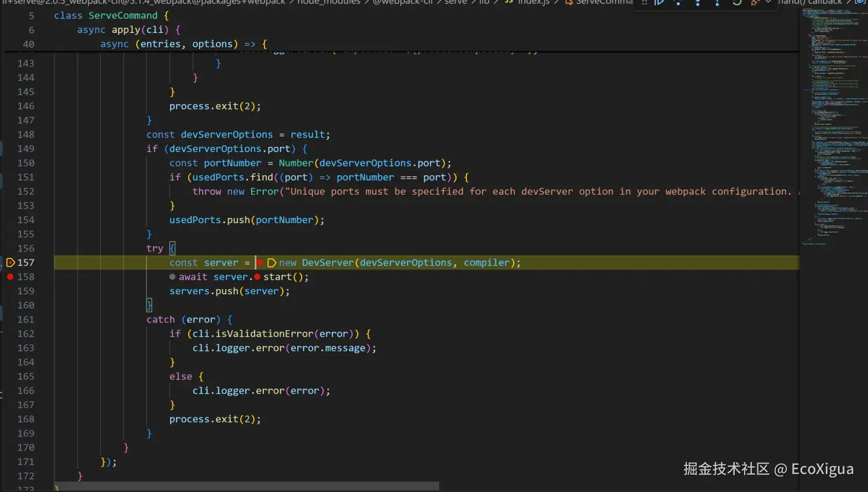Click servers.push(server) on line 159
Screen dimensions: 868x492
(x=229, y=291)
